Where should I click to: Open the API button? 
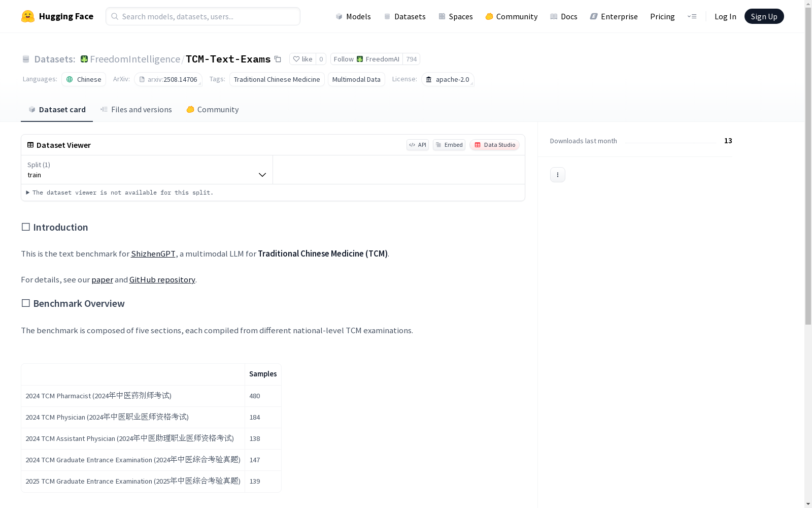[418, 145]
